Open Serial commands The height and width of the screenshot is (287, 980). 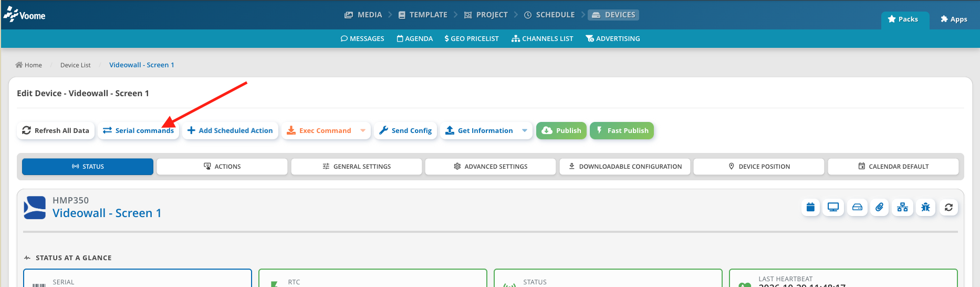pos(138,130)
